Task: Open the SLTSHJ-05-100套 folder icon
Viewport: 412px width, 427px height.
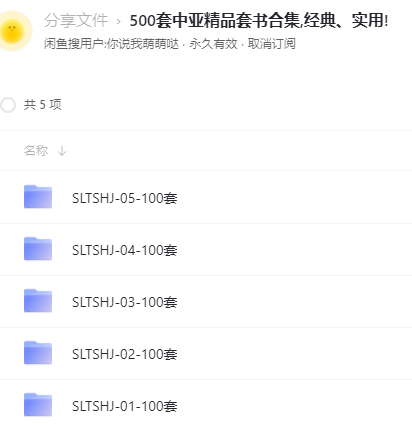Action: click(38, 197)
